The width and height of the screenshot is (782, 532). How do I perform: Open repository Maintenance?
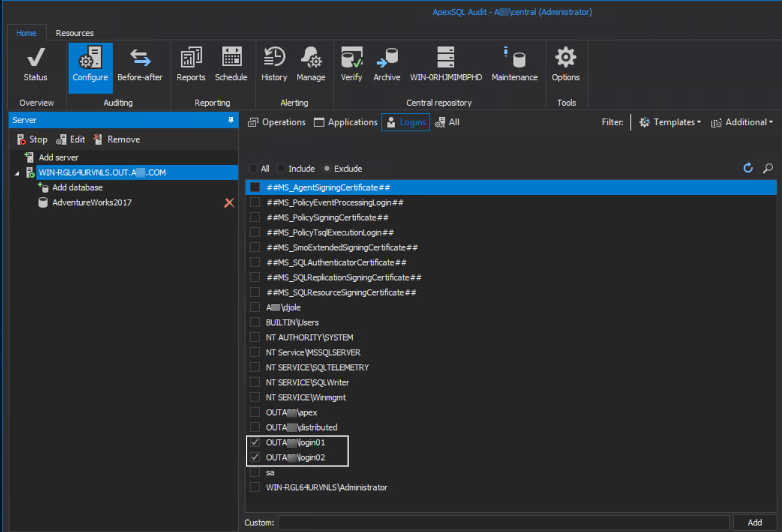pyautogui.click(x=514, y=65)
